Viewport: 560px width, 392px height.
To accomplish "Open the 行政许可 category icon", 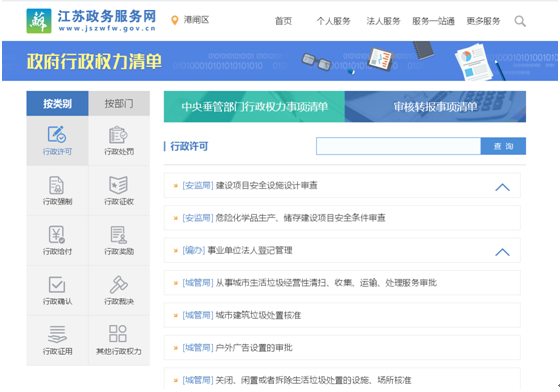I will (57, 134).
